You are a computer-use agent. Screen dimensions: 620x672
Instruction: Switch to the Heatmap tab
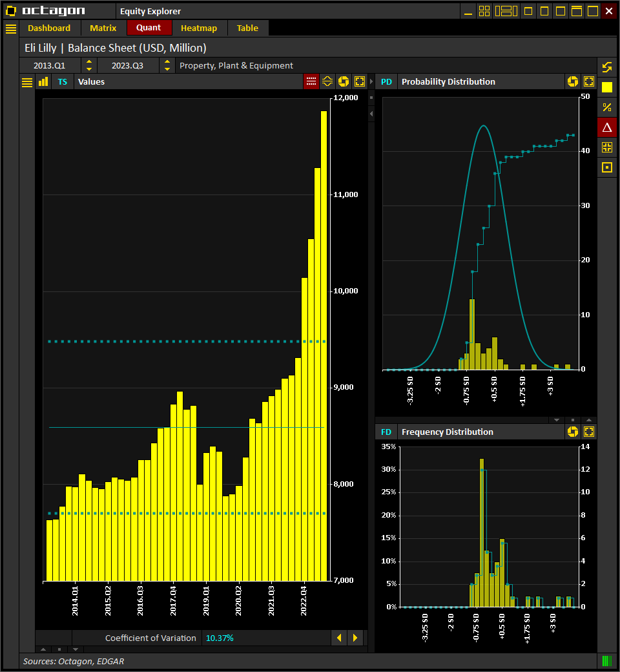tap(199, 28)
